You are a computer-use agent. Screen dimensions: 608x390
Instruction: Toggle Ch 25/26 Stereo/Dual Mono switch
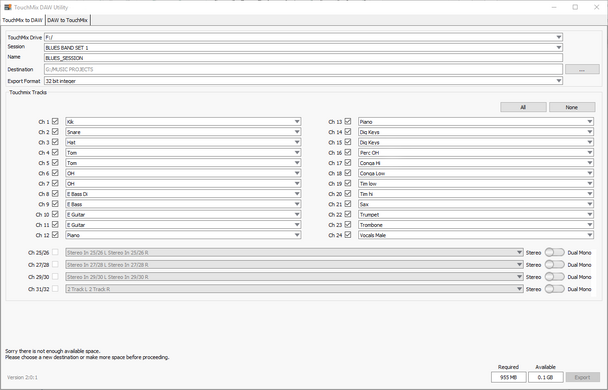554,253
